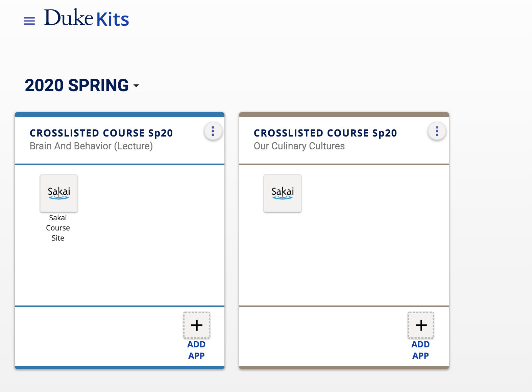Screen dimensions: 532x392
Task: Open the kebab menu on Brain And Behavior card
Action: click(x=213, y=132)
